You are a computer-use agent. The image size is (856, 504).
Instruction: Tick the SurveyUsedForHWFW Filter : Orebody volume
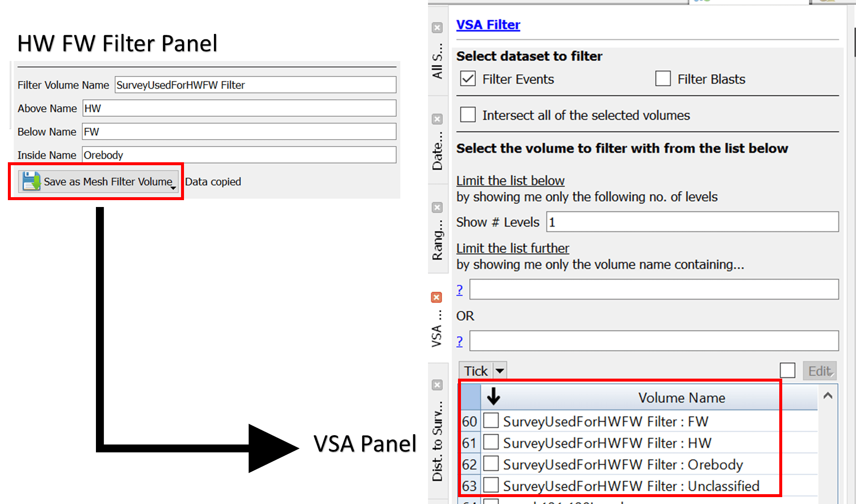click(x=491, y=464)
